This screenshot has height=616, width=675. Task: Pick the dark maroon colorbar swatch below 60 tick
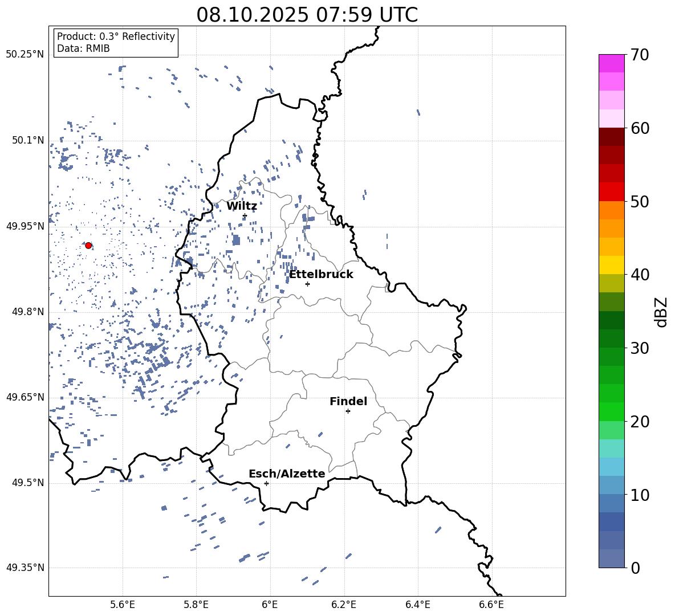[612, 137]
